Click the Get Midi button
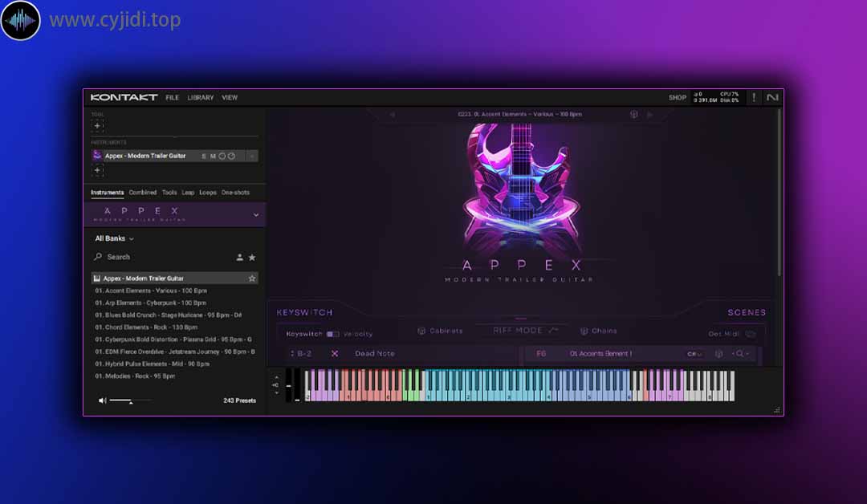 click(731, 335)
